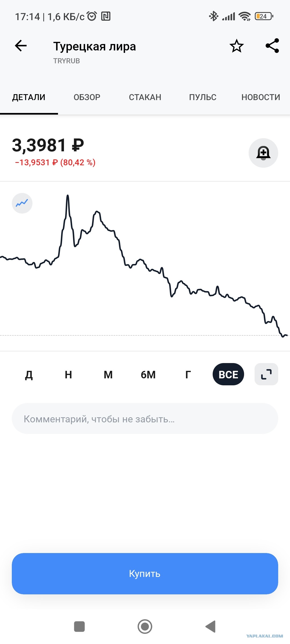The width and height of the screenshot is (290, 644).
Task: Add Turkish lira to favorites with star
Action: [x=237, y=46]
